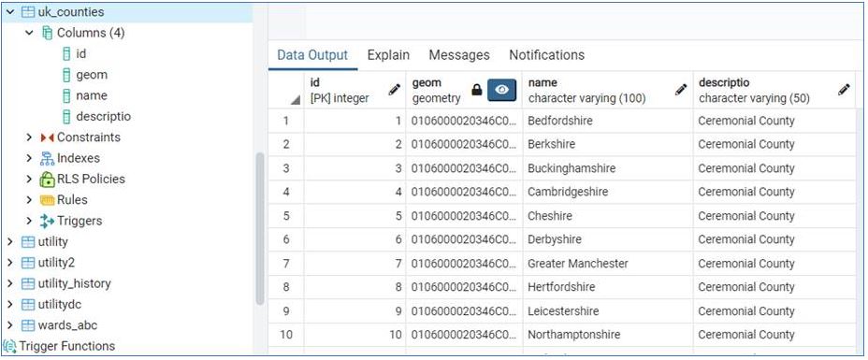This screenshot has height=360, width=868.
Task: Collapse the Columns (4) node
Action: (x=29, y=33)
